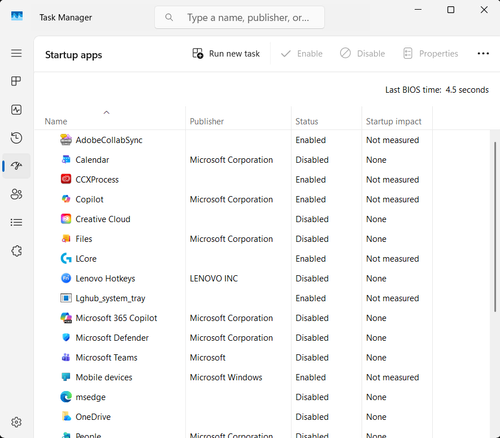Click the Creative Cloud app icon
This screenshot has height=438, width=500.
[x=66, y=219]
